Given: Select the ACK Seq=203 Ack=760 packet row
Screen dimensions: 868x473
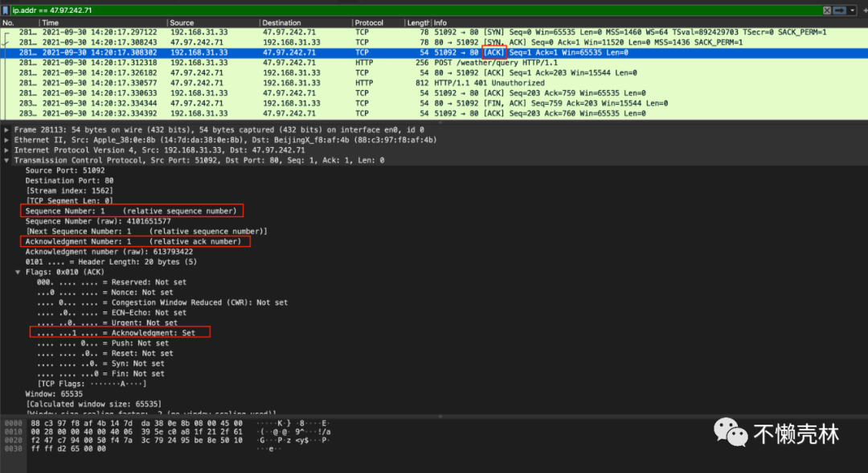Looking at the screenshot, I should [x=434, y=113].
